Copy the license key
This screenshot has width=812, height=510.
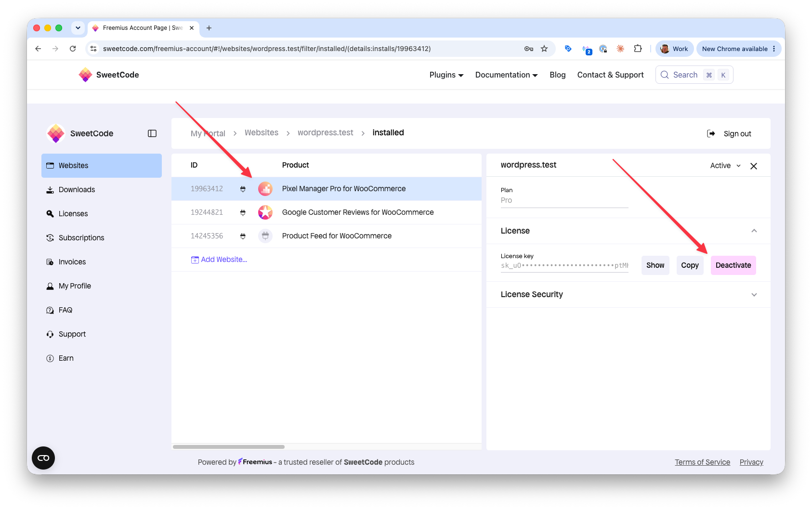(690, 265)
